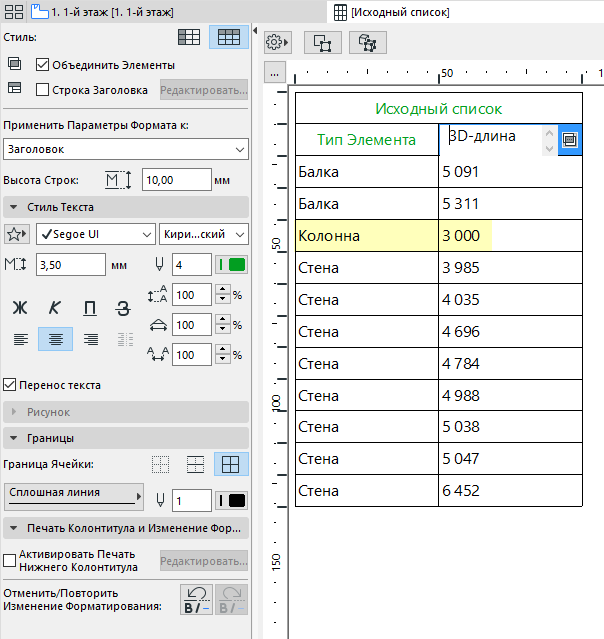Align text to the left
Viewport: 604px width, 639px height.
19,339
